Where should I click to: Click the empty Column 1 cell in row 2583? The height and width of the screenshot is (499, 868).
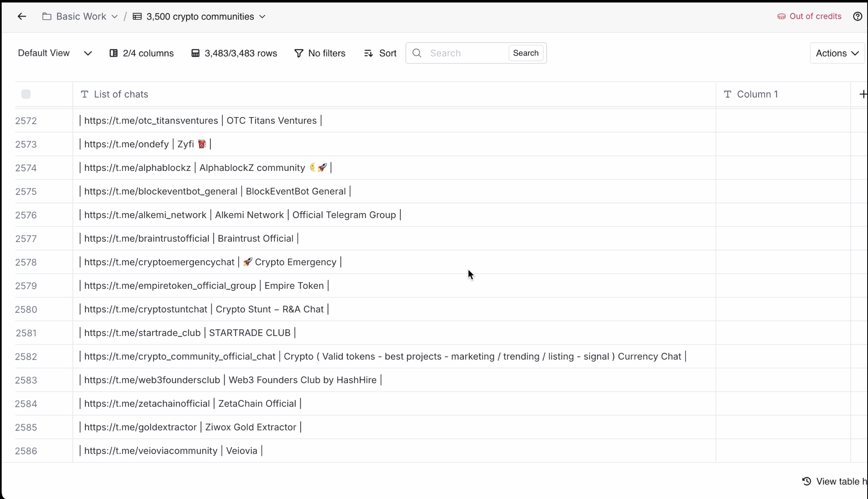point(783,380)
